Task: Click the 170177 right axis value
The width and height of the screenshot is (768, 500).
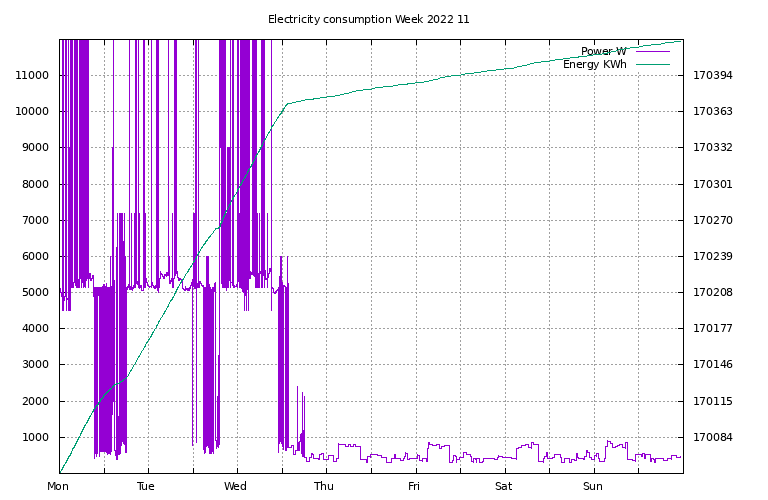Action: pyautogui.click(x=713, y=328)
